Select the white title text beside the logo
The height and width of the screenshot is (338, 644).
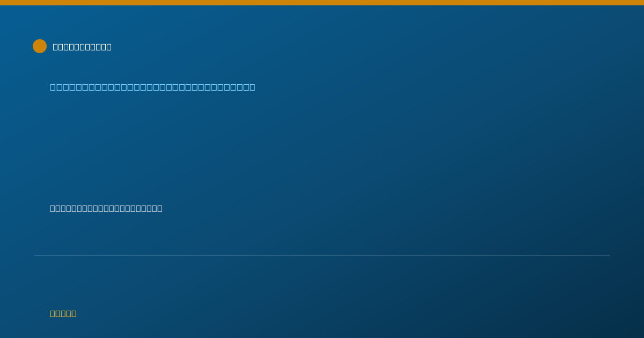pos(82,47)
